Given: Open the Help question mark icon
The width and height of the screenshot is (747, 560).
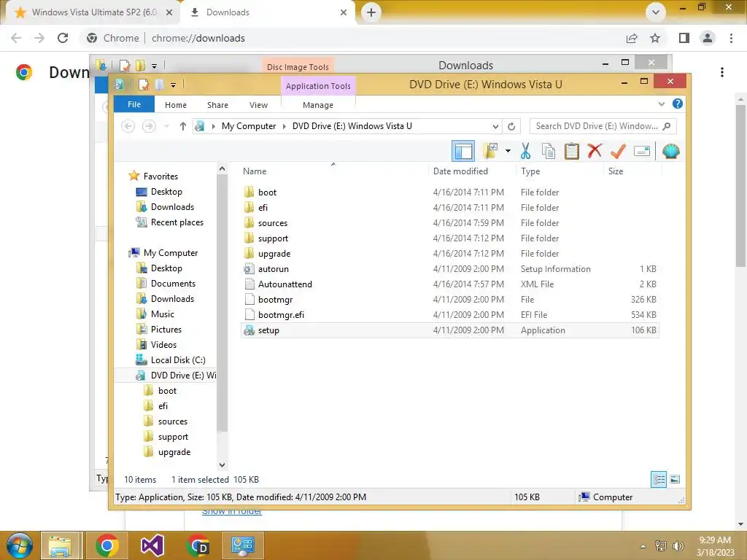Looking at the screenshot, I should click(678, 104).
